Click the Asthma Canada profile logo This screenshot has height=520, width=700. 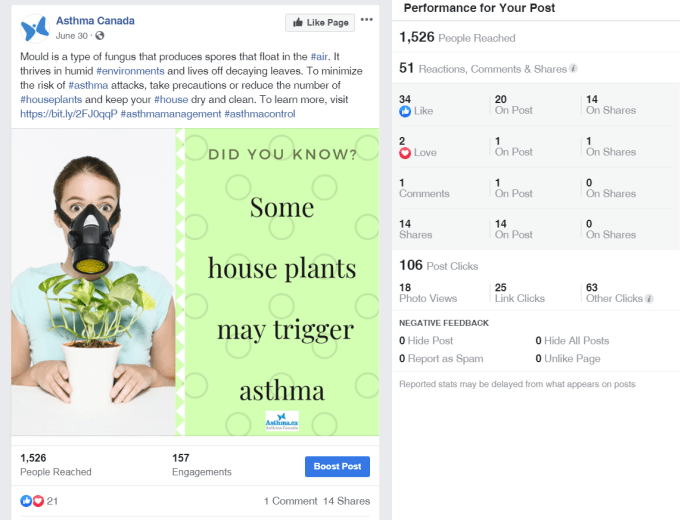(35, 27)
